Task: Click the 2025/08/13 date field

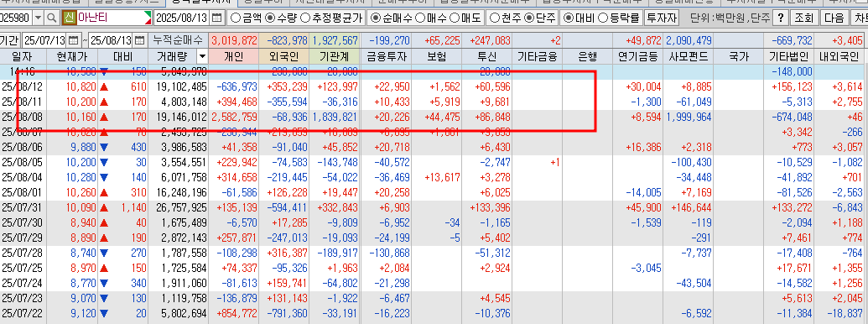Action: click(182, 18)
